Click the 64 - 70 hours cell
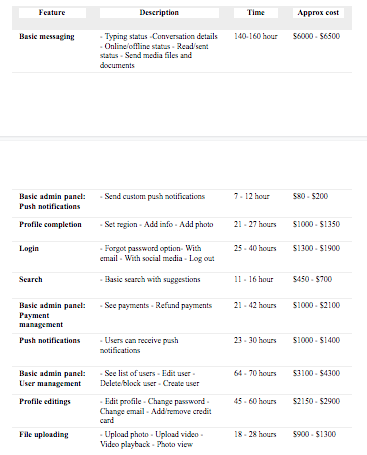 [x=255, y=373]
